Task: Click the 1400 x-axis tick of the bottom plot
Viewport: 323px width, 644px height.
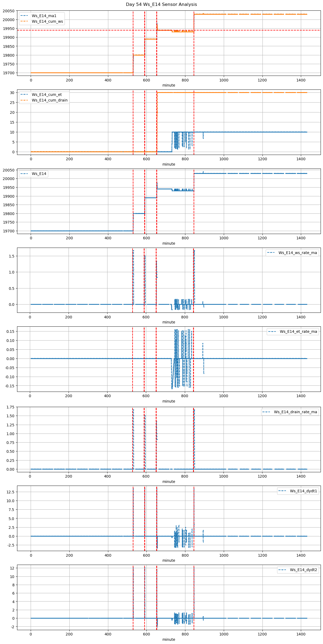Action: [x=301, y=634]
